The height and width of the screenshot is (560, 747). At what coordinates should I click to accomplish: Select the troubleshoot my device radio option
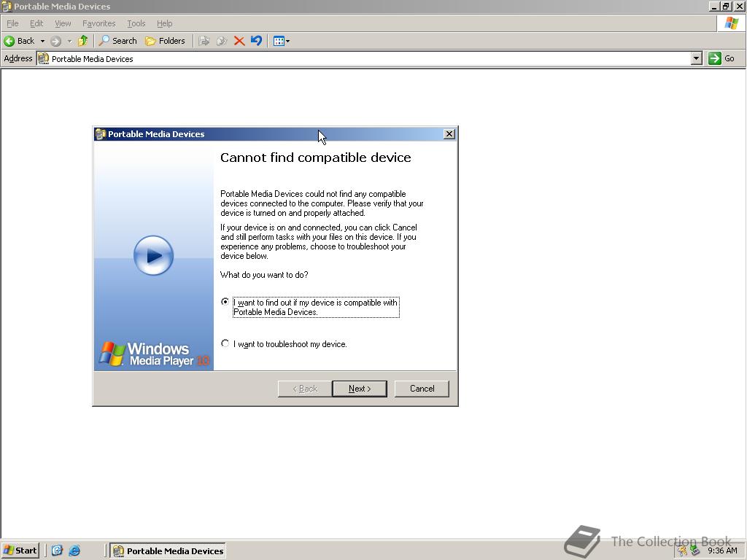click(x=225, y=343)
